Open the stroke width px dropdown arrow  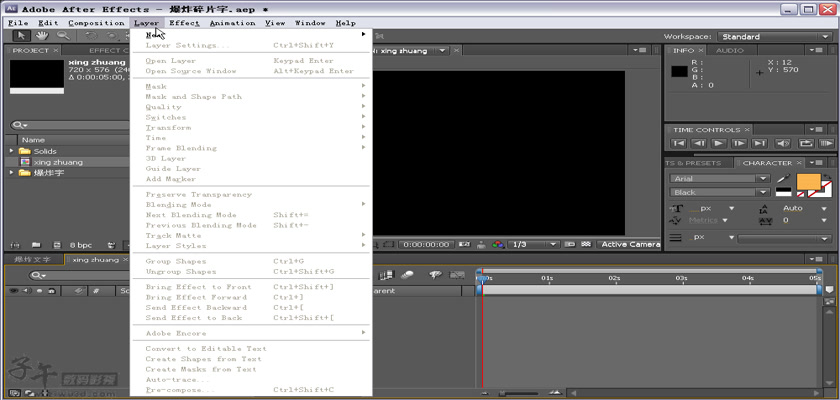point(731,237)
